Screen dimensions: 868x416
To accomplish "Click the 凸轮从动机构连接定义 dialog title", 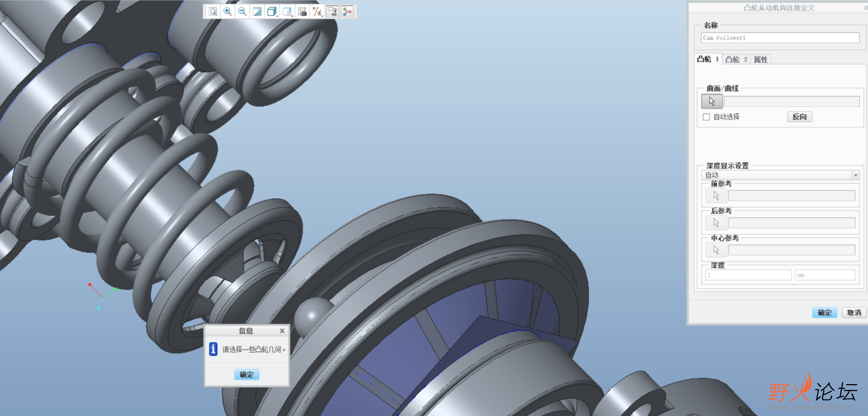I will point(779,8).
